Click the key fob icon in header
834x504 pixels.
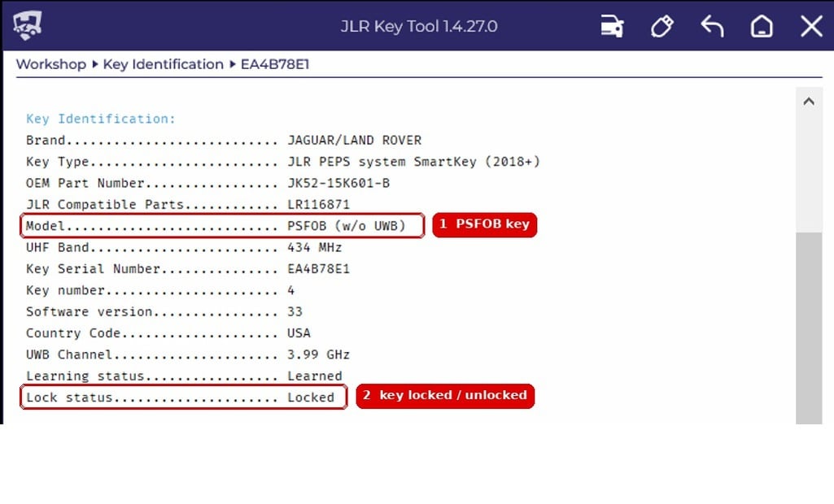coord(662,26)
